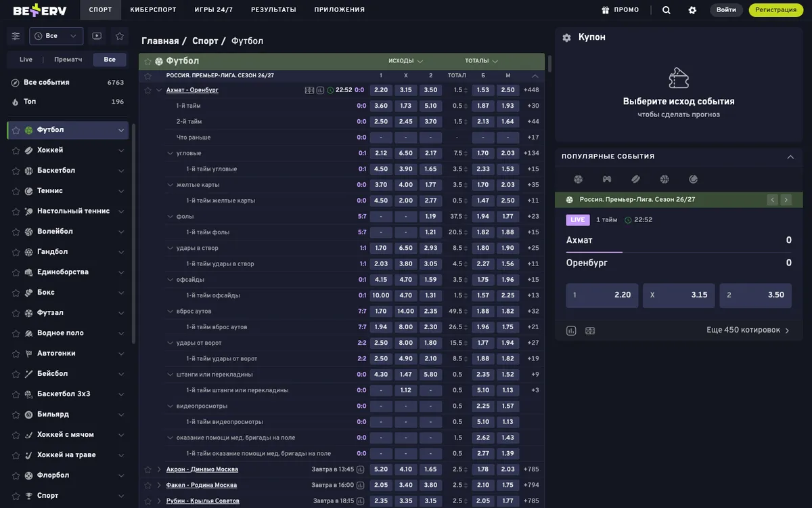Select the Live filter tab
Image resolution: width=812 pixels, height=508 pixels.
26,60
